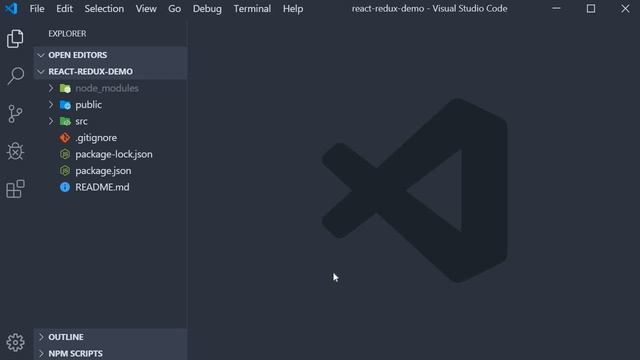Open the Help menu
The image size is (640, 360).
293,9
